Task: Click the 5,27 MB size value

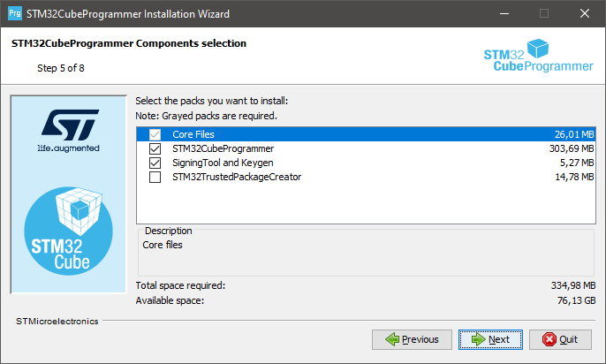Action: click(577, 163)
